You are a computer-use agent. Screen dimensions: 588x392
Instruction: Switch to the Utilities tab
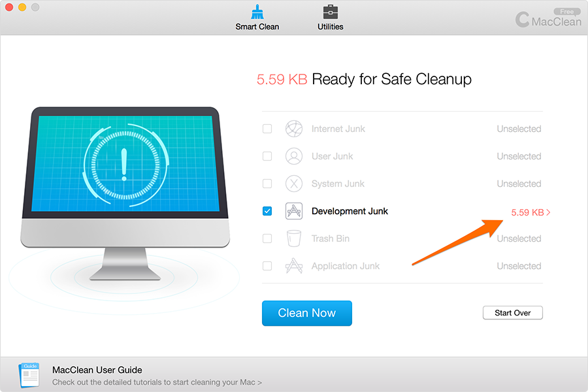331,17
